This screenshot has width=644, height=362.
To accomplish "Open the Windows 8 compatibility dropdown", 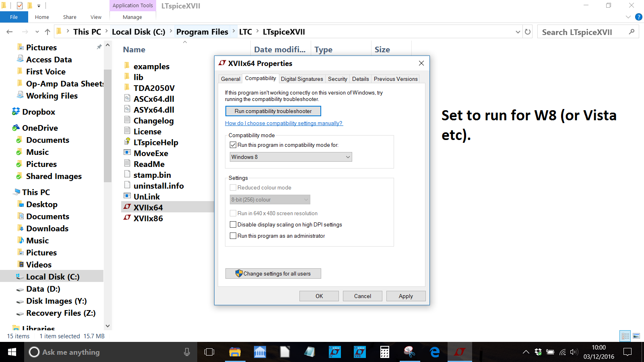I will coord(291,157).
